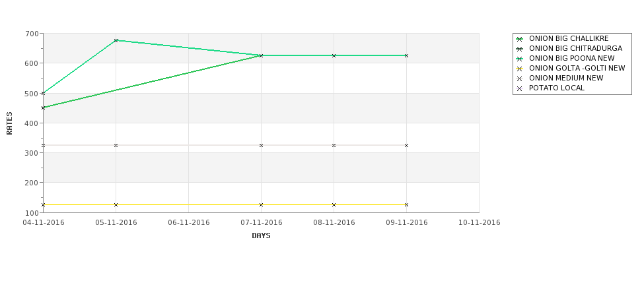The height and width of the screenshot is (283, 644).
Task: Click the ONION BIG CHALLIKRE legend marker
Action: click(520, 39)
